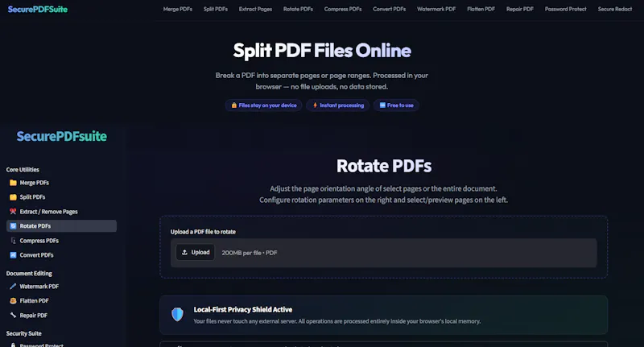644x347 pixels.
Task: Click the Security Suite section heading
Action: pyautogui.click(x=24, y=333)
